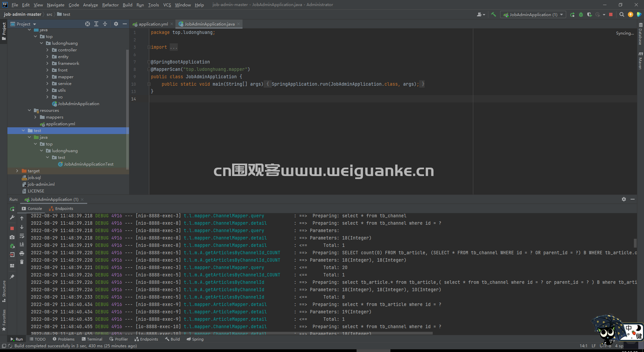644x352 pixels.
Task: Open the user account icon dropdown
Action: point(481,14)
